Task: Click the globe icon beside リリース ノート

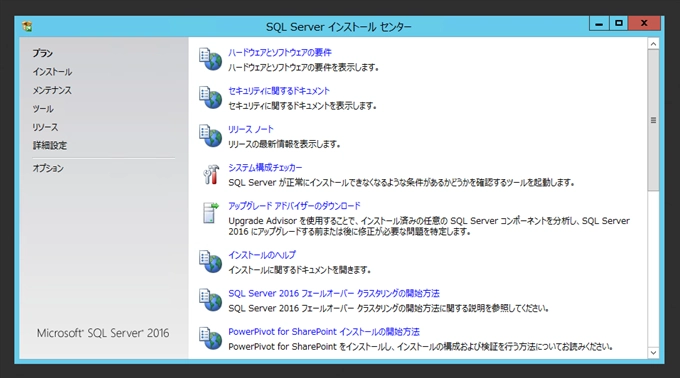Action: tap(210, 136)
